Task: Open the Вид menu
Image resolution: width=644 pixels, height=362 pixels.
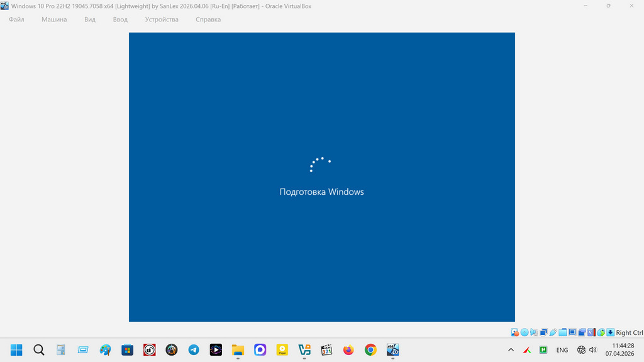Action: click(x=90, y=19)
